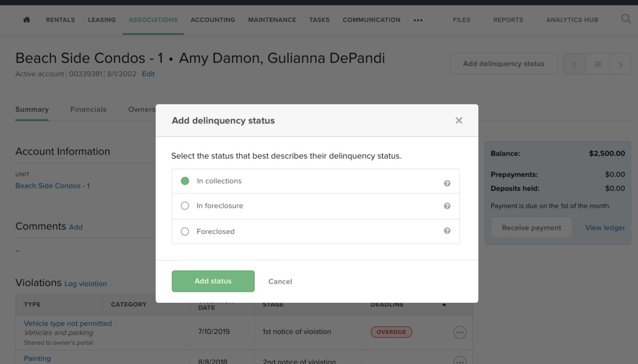Click the help icon beside Foreclosed
Viewport: 638px width, 364px height.
coord(447,232)
